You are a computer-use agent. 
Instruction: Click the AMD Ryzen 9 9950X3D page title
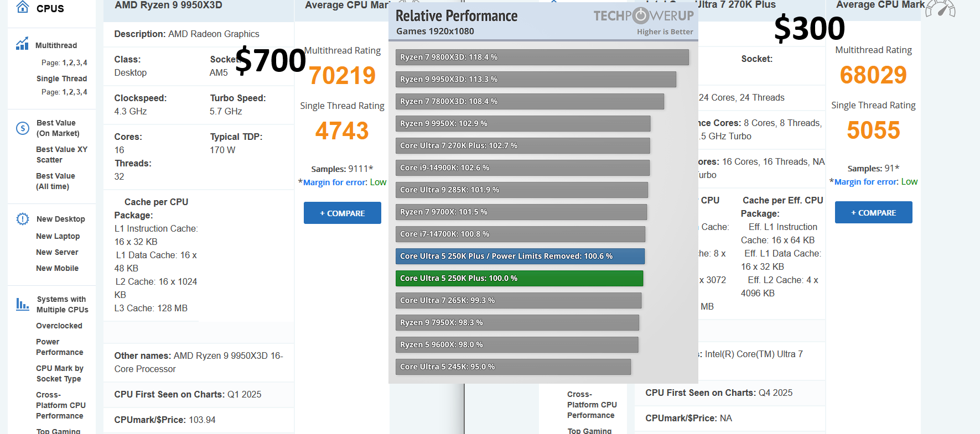(169, 6)
